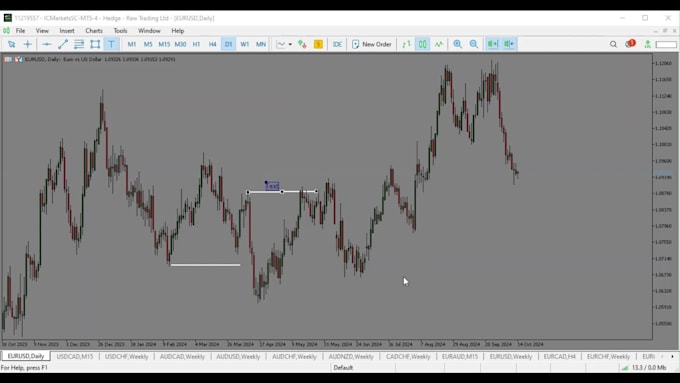Open the Help menu
Screen dimensions: 680x383
[x=178, y=31]
